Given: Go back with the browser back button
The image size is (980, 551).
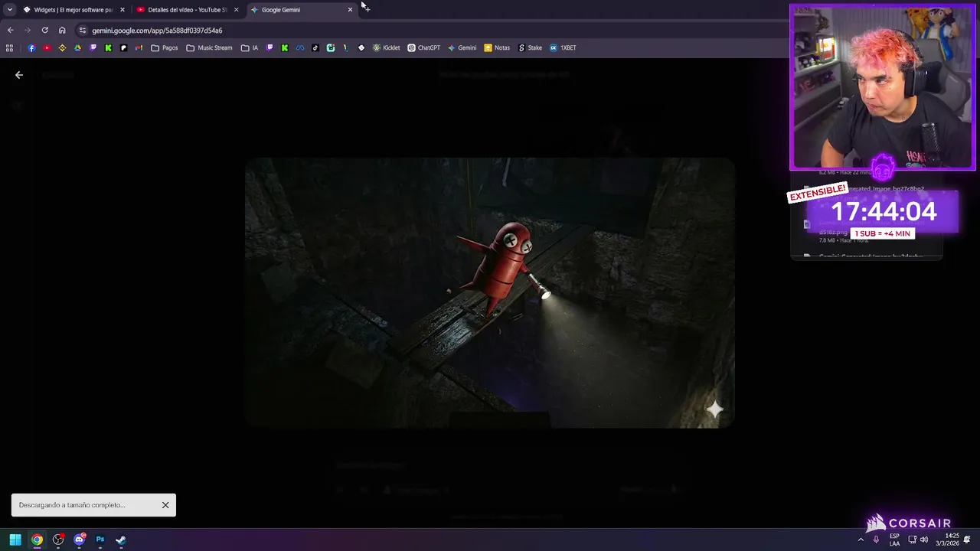Looking at the screenshot, I should [x=10, y=31].
